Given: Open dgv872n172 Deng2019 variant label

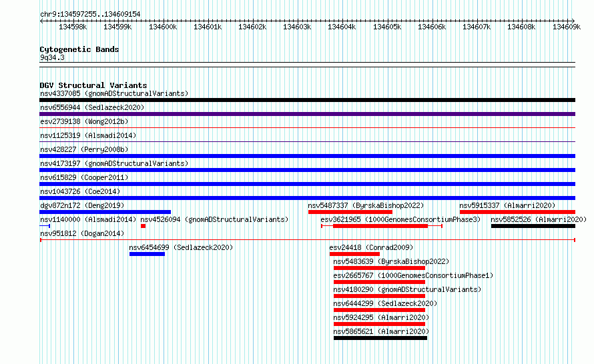Looking at the screenshot, I should point(82,205).
